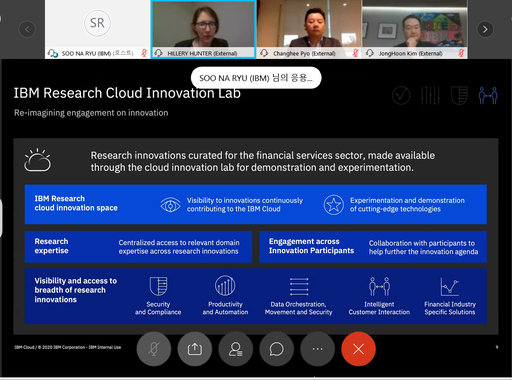Select Changhee Pyo video tile
The height and width of the screenshot is (380, 512).
pos(309,29)
